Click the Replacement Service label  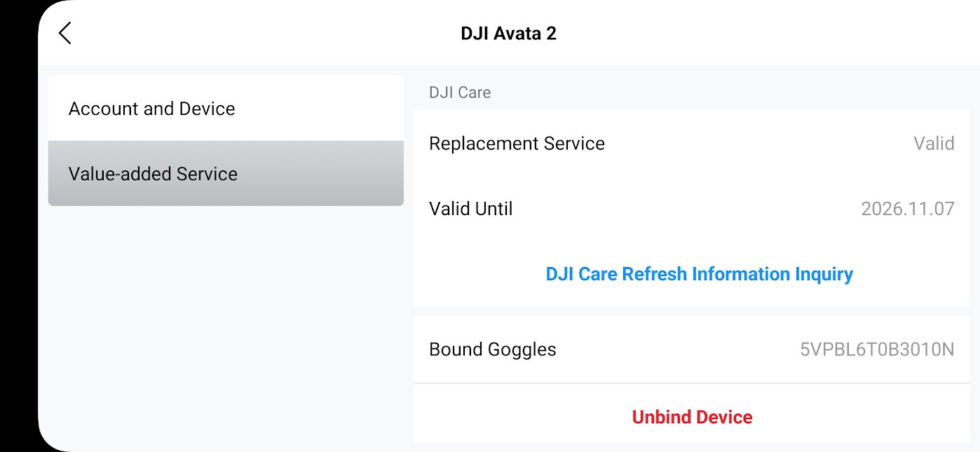pyautogui.click(x=517, y=144)
